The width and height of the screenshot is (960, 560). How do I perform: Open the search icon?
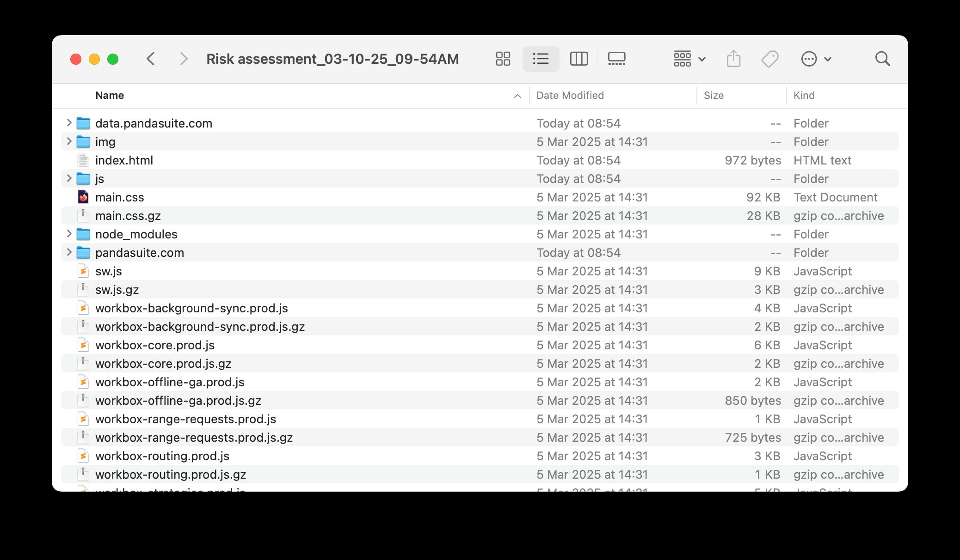[882, 59]
